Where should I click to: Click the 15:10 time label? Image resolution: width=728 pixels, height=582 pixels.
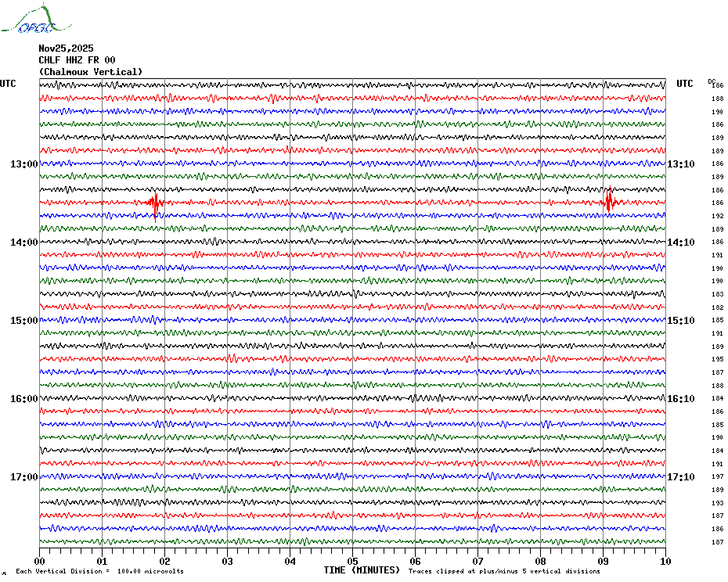click(x=681, y=321)
